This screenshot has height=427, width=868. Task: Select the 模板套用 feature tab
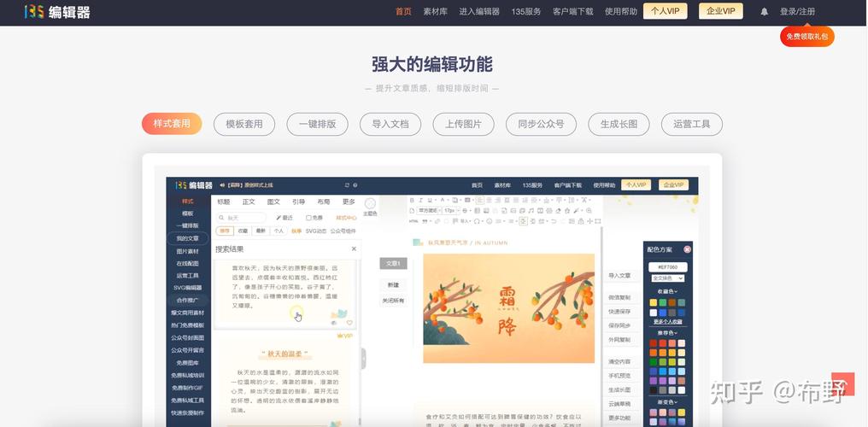pyautogui.click(x=244, y=124)
